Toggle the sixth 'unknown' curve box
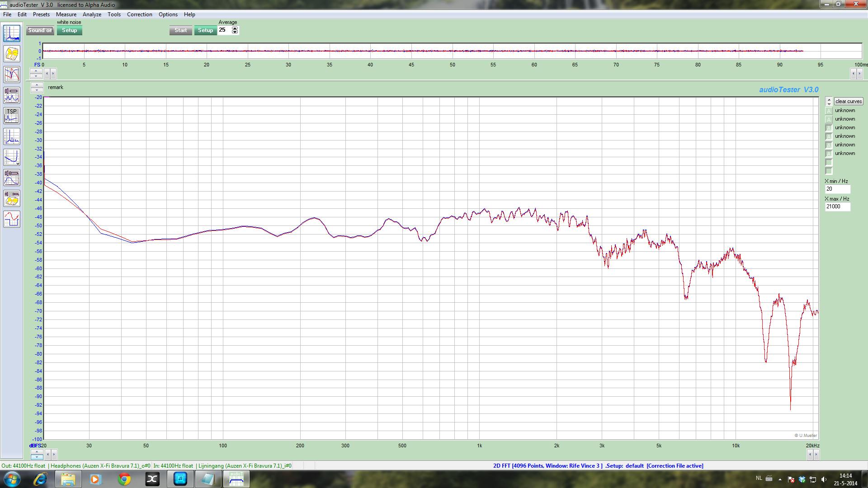The width and height of the screenshot is (868, 488). (829, 154)
